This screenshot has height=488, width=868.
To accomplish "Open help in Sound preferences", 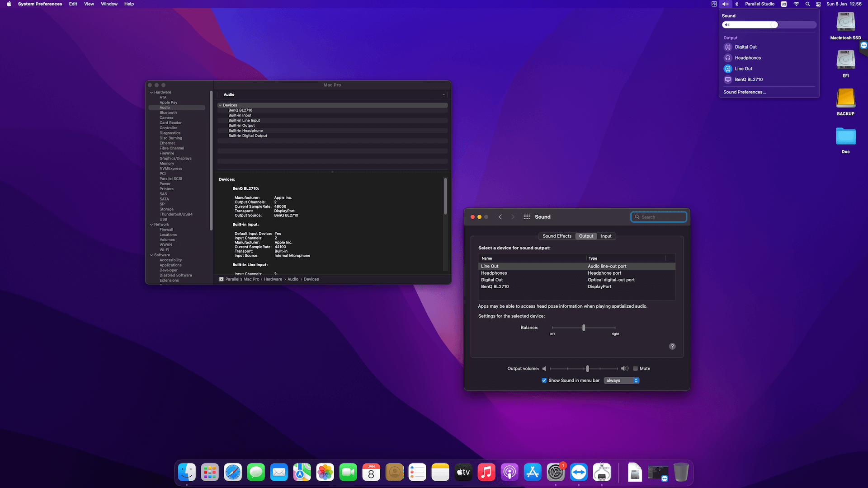I will 672,346.
